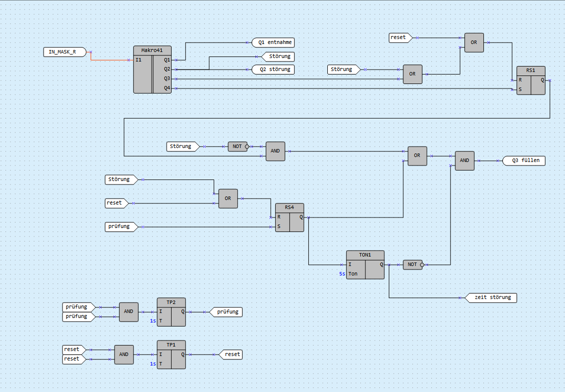The height and width of the screenshot is (392, 565).
Task: Select the Q1 entnahme output tag
Action: (x=274, y=42)
